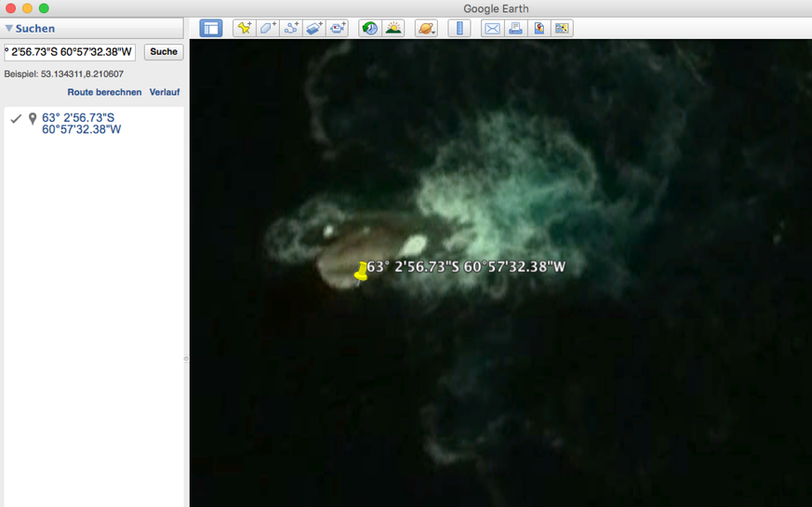Viewport: 812px width, 507px height.
Task: Click the Email envelope icon
Action: pyautogui.click(x=492, y=28)
